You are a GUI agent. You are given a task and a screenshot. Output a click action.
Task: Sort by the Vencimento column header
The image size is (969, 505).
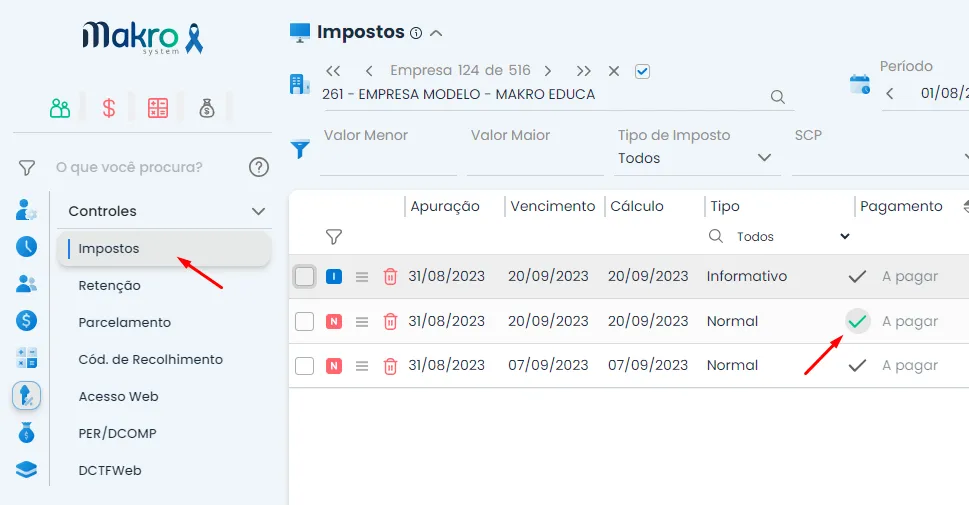pos(553,206)
